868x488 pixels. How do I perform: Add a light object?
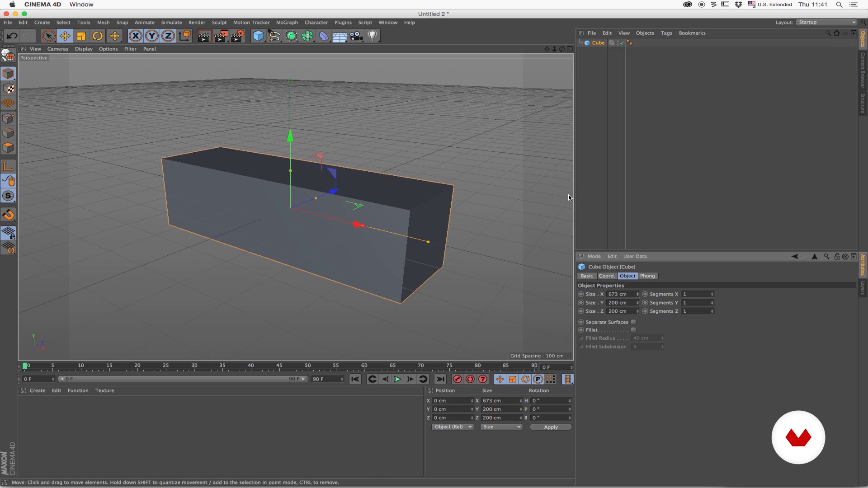pyautogui.click(x=373, y=36)
